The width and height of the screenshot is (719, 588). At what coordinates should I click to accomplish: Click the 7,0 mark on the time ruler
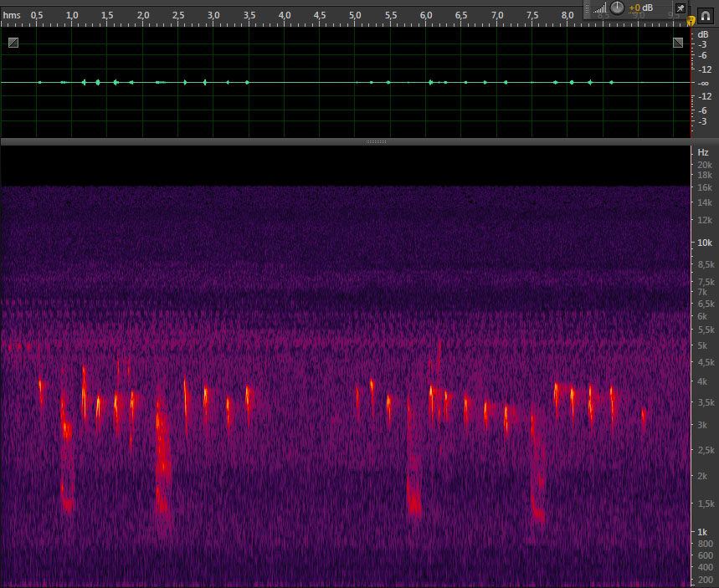coord(497,15)
